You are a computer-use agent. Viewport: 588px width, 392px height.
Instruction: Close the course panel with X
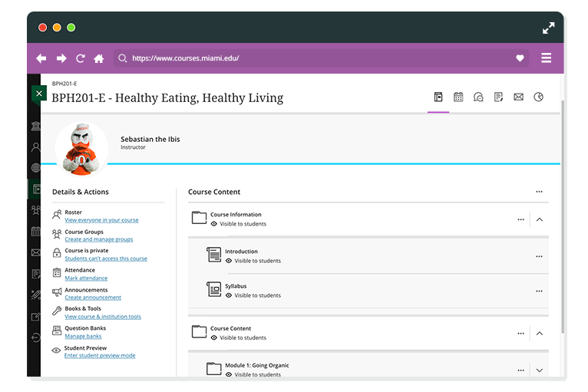click(x=39, y=94)
